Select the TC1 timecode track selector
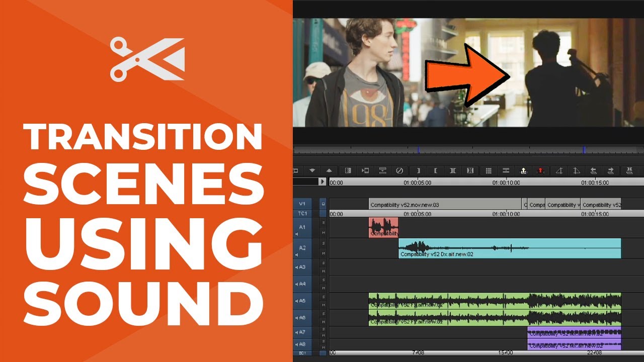Screen dimensions: 644x362 302,213
